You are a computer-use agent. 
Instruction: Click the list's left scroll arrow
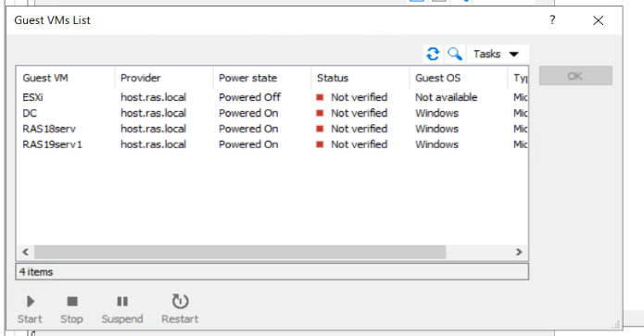pyautogui.click(x=25, y=252)
